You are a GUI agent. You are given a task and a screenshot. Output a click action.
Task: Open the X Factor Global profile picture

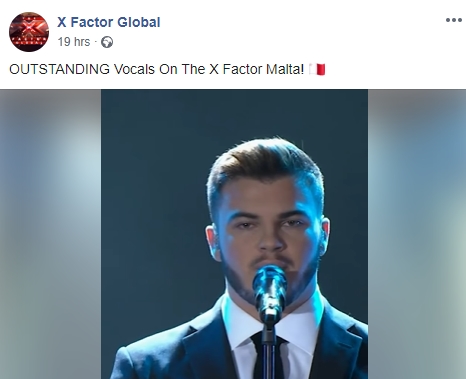tap(29, 32)
